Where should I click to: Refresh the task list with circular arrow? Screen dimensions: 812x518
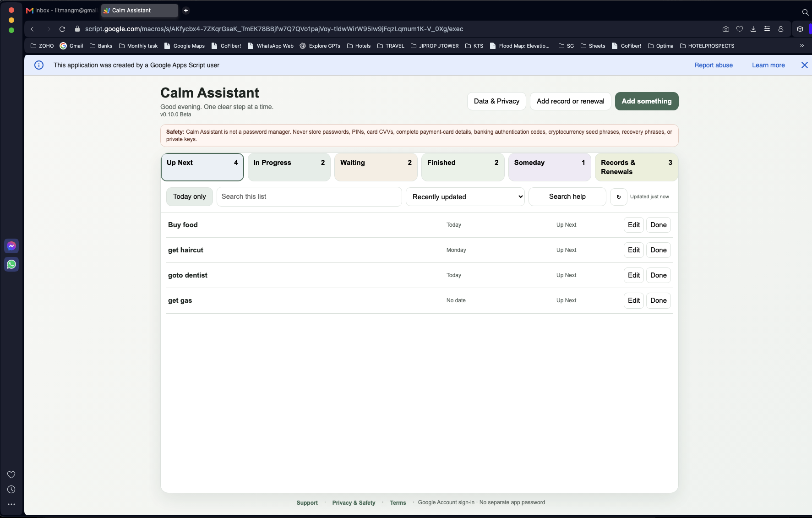click(x=619, y=197)
